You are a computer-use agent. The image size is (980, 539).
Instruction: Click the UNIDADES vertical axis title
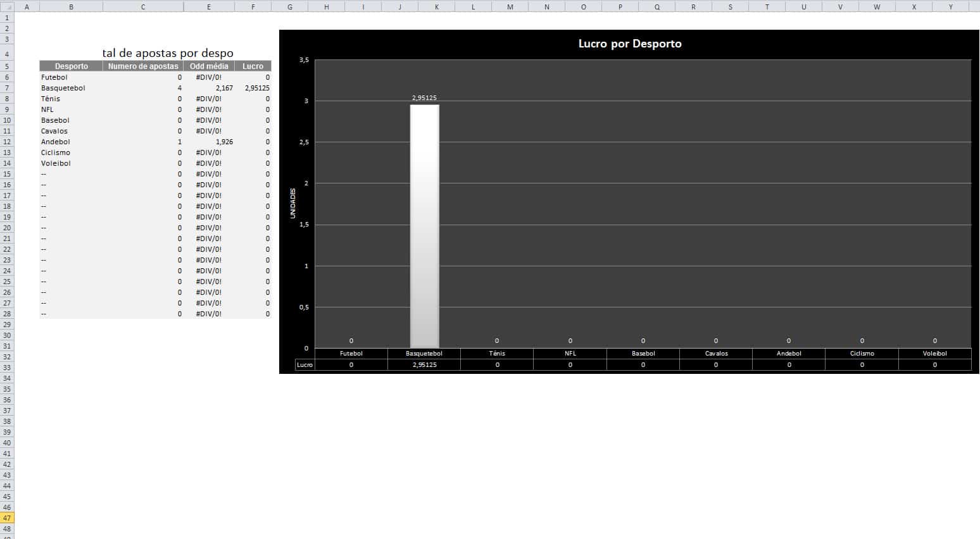coord(293,203)
